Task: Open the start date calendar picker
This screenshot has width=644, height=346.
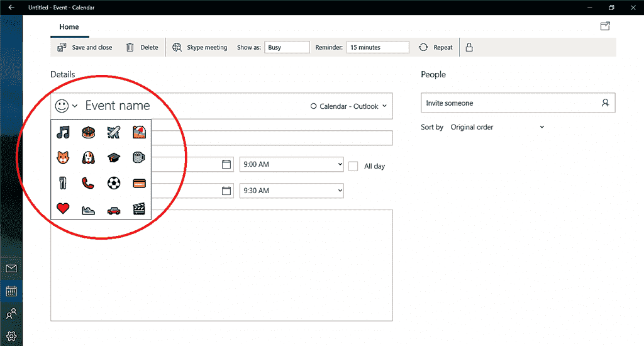Action: [226, 164]
